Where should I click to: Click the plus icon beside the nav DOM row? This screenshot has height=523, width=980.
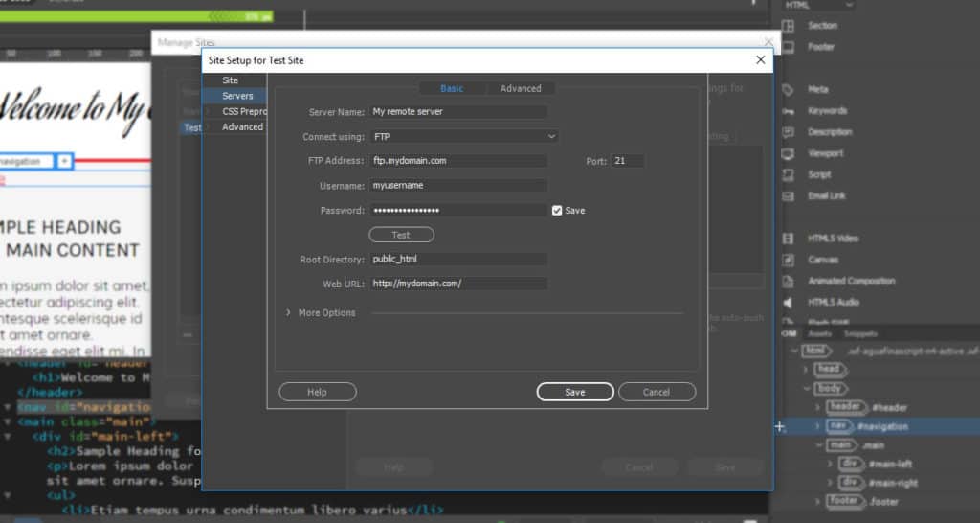click(779, 426)
